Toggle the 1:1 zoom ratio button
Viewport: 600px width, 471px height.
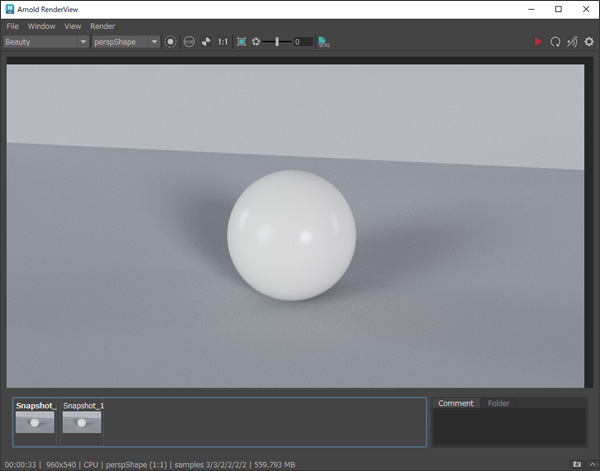[x=223, y=42]
